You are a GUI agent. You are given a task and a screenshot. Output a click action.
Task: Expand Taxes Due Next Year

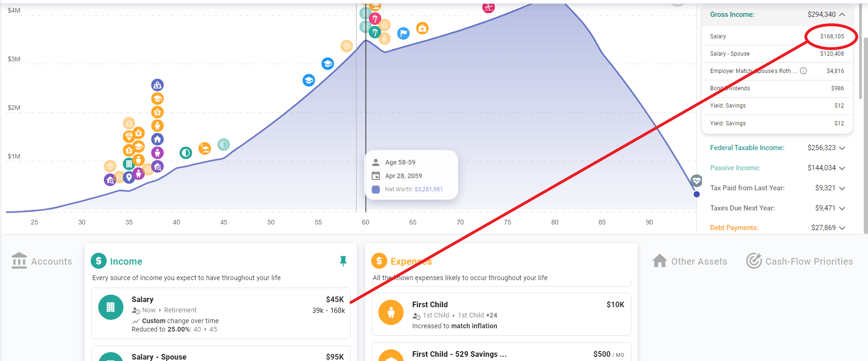point(842,209)
